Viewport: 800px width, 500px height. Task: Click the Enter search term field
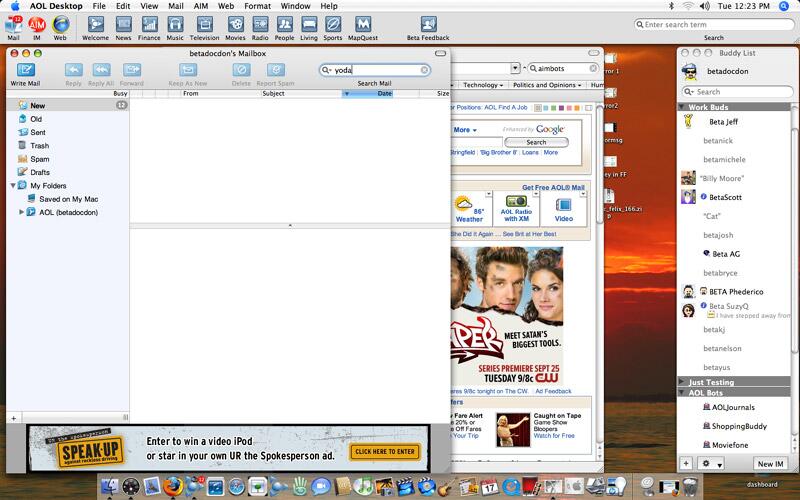tap(714, 24)
